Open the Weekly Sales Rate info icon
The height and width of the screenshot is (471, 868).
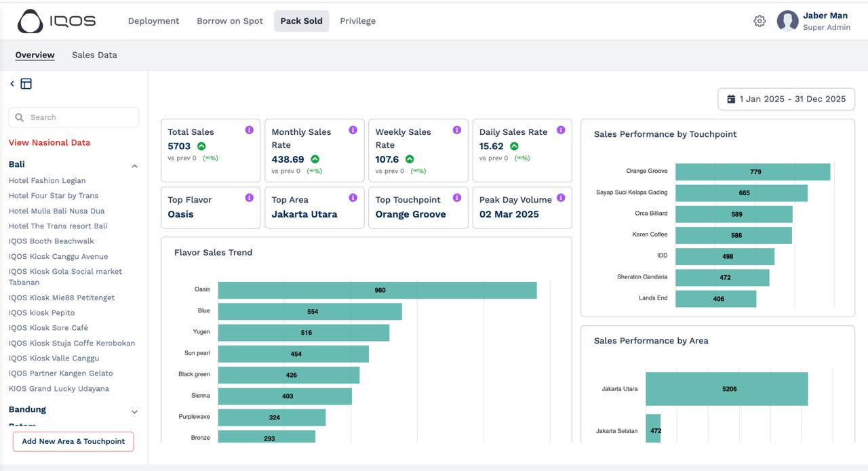457,130
